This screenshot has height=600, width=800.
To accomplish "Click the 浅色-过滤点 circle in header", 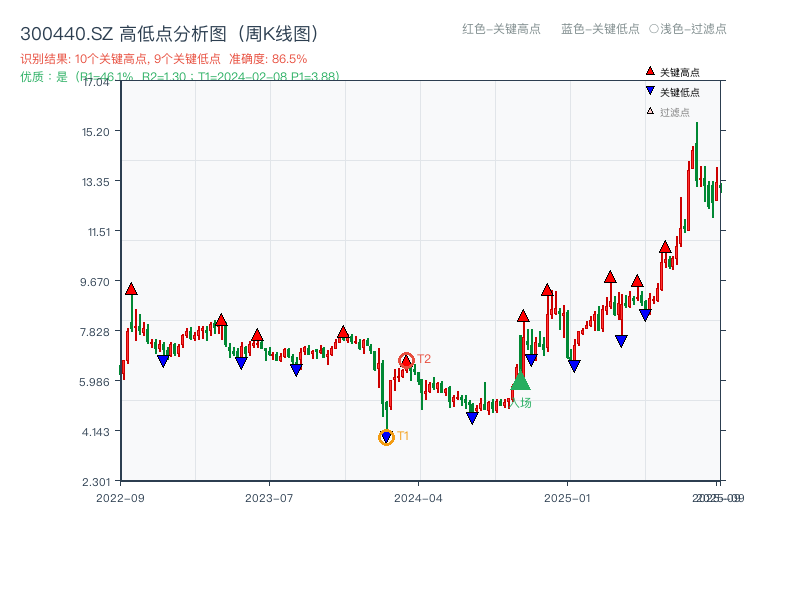I will (653, 29).
